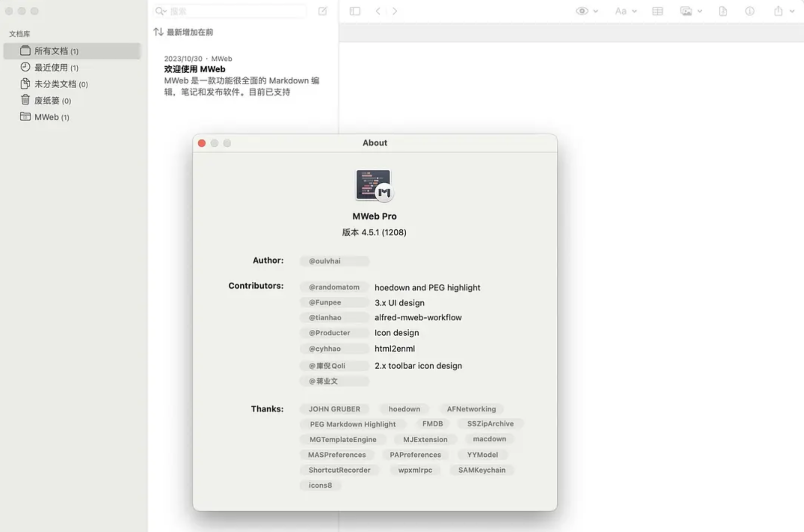
Task: Open the ShortcutRecorder tag
Action: tap(339, 470)
